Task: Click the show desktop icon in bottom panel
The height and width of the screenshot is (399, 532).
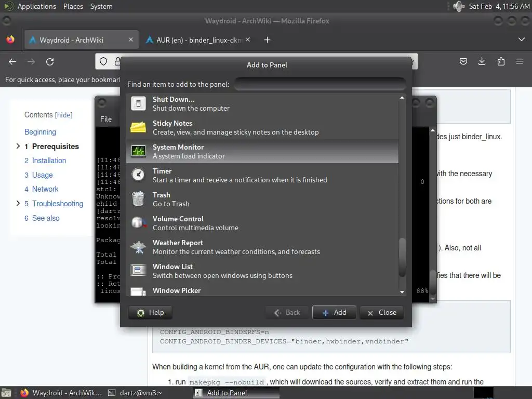Action: 6,393
